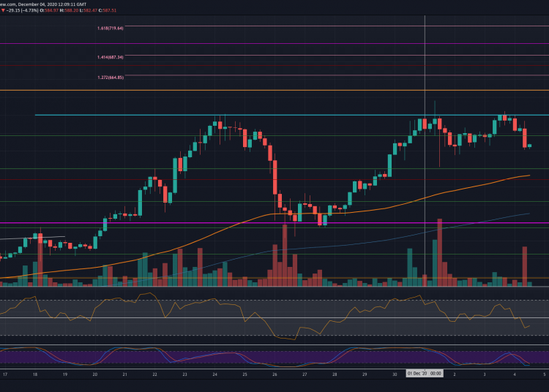Select the high price value 588.20
The width and height of the screenshot is (549, 392).
[71, 9]
